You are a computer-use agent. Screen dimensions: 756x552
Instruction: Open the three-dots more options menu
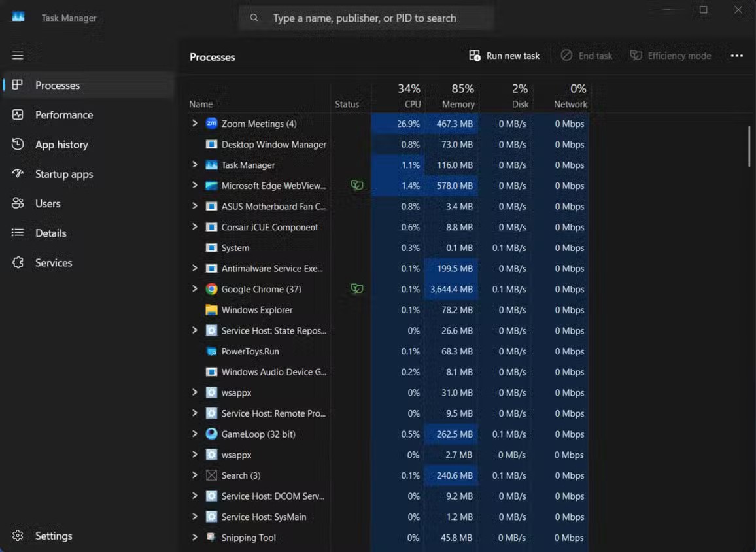736,56
